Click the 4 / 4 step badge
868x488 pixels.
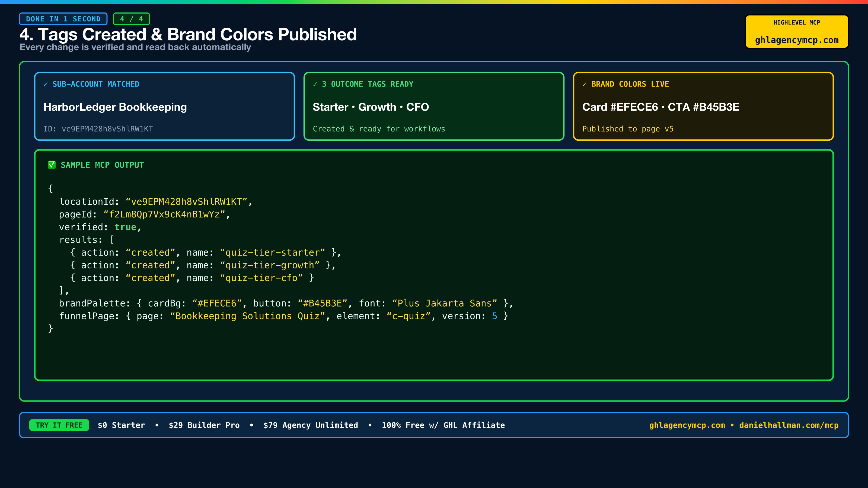pos(131,19)
